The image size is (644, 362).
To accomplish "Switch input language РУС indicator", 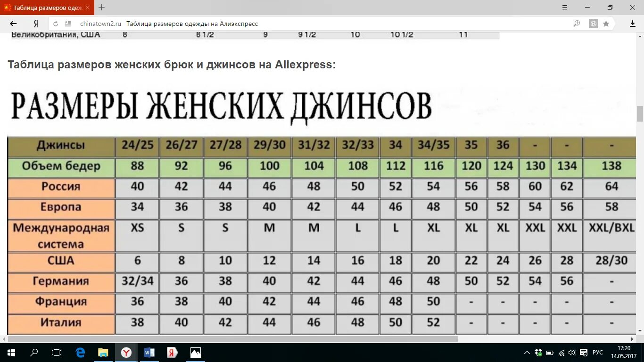I will click(x=598, y=353).
